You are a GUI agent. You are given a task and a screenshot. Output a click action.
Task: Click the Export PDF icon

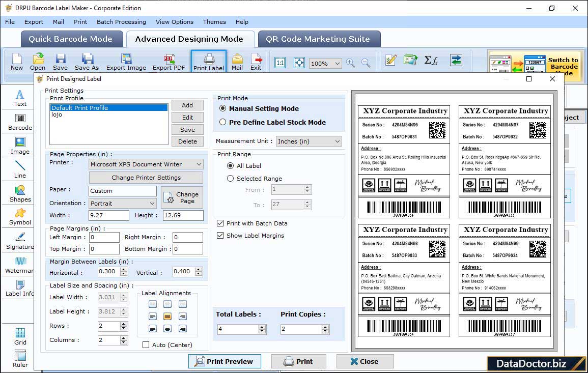pyautogui.click(x=169, y=62)
